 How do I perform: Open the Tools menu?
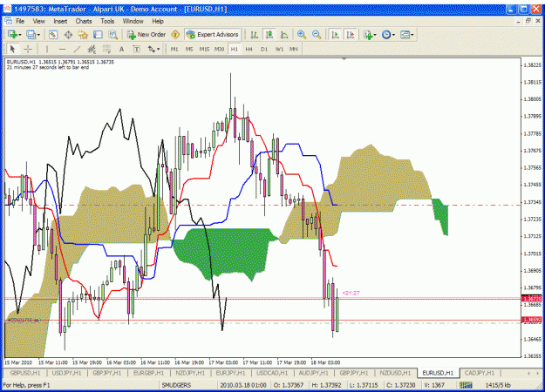point(107,21)
